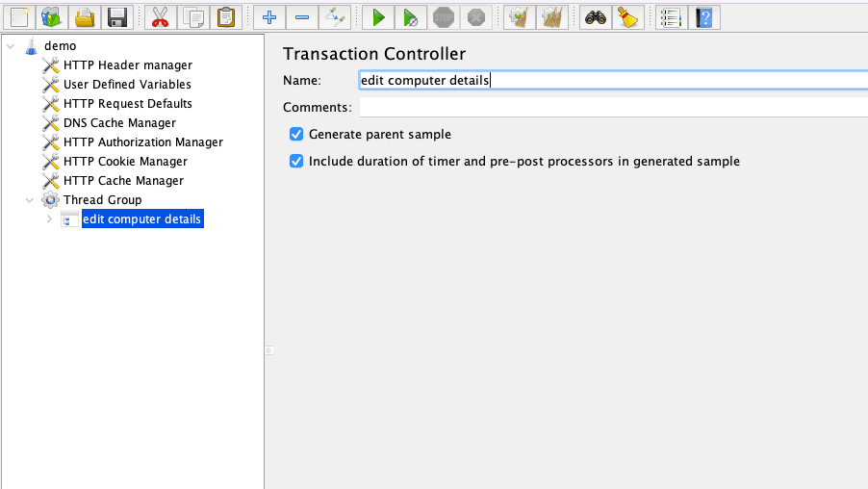Click the Search binoculars icon
The height and width of the screenshot is (489, 868).
coord(596,17)
